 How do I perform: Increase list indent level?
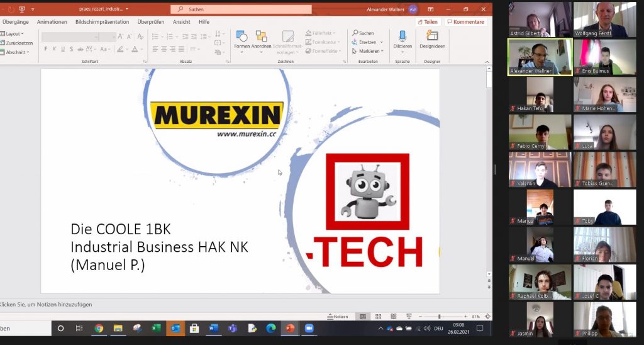point(194,37)
